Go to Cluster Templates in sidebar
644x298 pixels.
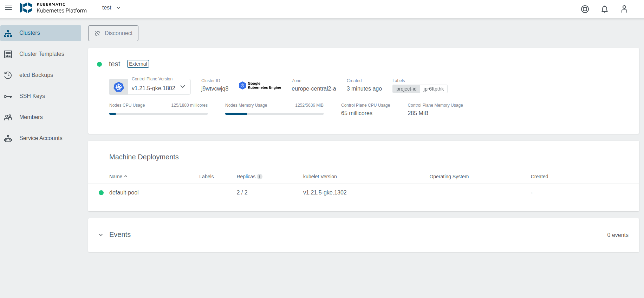click(x=41, y=54)
